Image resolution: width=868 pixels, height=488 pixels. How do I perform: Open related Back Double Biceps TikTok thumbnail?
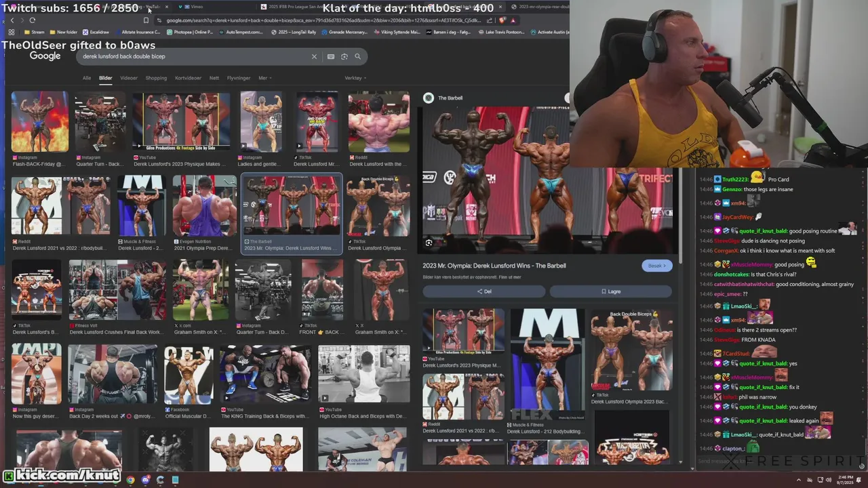pos(631,350)
